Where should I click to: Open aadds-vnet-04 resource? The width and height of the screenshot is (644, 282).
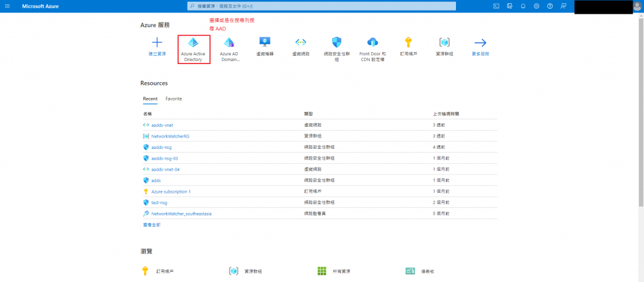(x=165, y=170)
